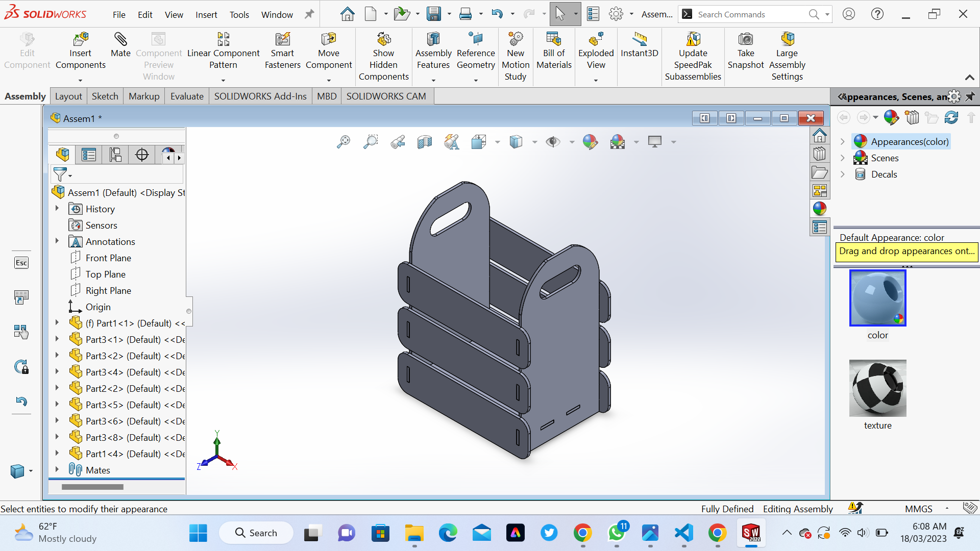Image resolution: width=980 pixels, height=551 pixels.
Task: Click Zoom to Fit in viewport toolbar
Action: click(344, 142)
